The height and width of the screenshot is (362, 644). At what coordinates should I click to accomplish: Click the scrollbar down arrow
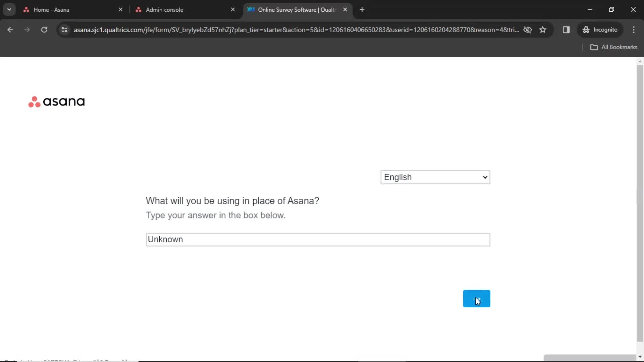[x=640, y=357]
